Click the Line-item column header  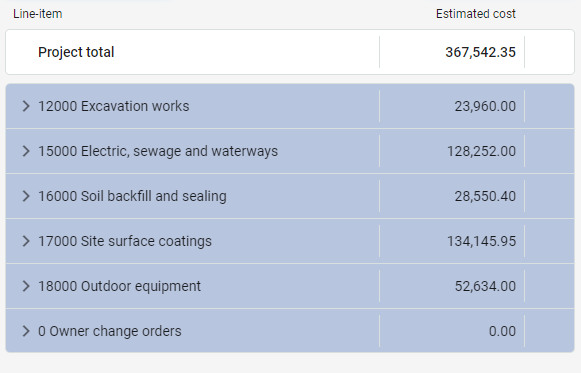click(37, 14)
